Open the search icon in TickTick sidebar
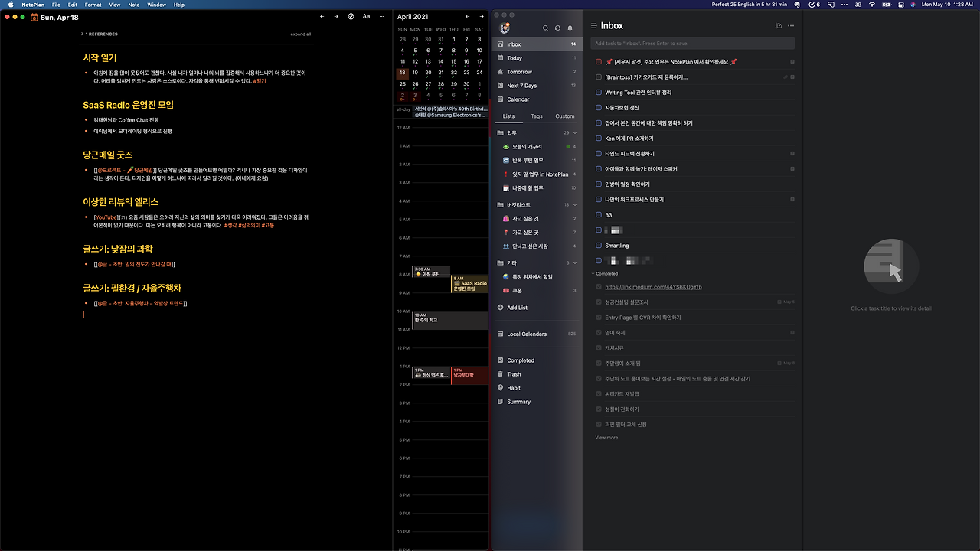This screenshot has width=980, height=551. [545, 28]
